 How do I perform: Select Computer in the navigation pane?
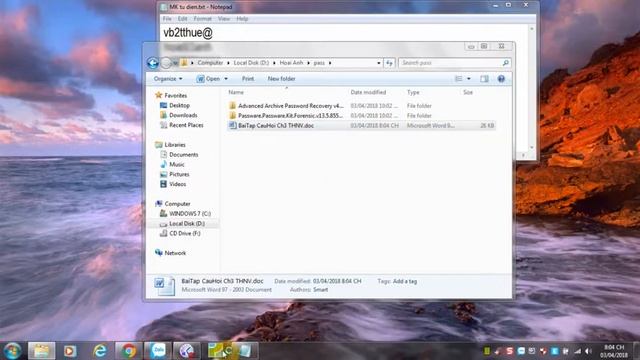click(177, 204)
